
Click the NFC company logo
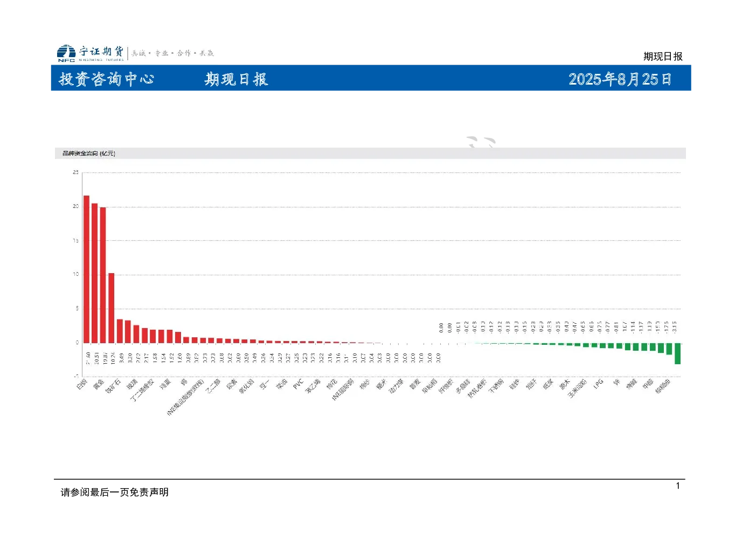pos(66,53)
